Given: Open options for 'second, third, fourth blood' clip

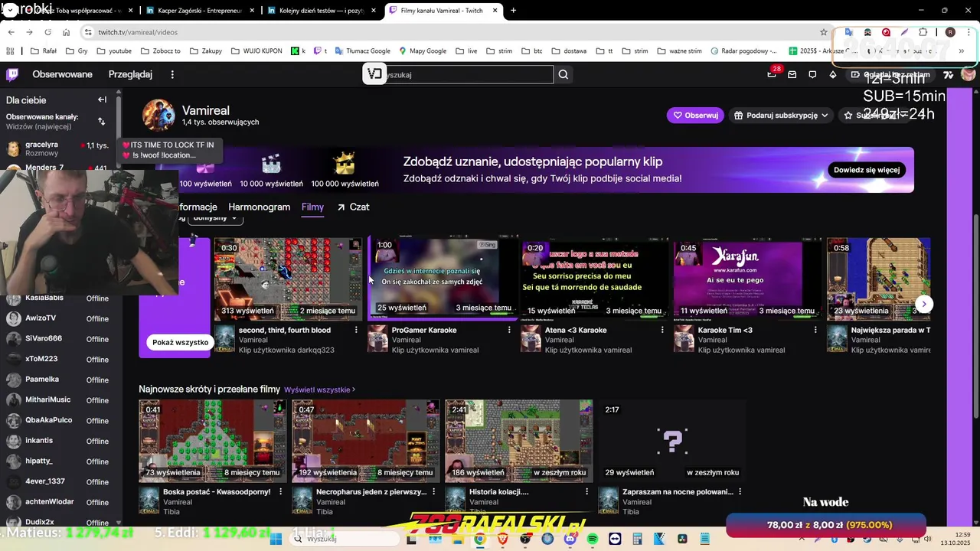Looking at the screenshot, I should (356, 330).
